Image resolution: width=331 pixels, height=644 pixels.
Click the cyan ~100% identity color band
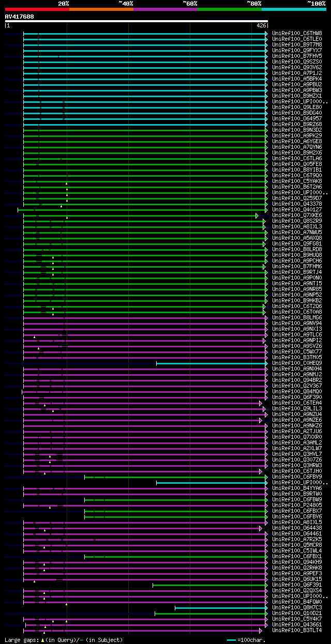293,9
